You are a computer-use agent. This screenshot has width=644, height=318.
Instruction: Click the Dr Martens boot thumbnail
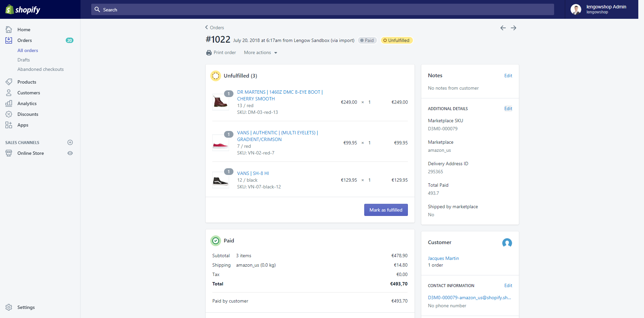(x=220, y=102)
